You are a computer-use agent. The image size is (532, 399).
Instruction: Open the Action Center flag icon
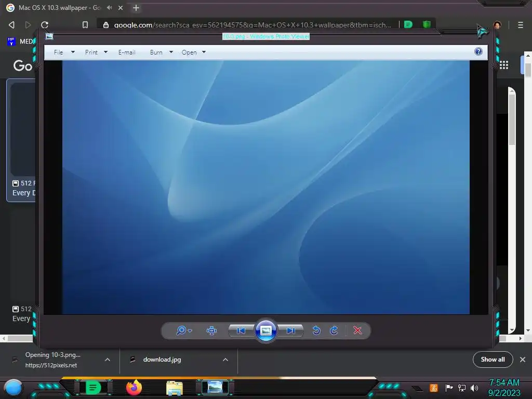pos(449,388)
